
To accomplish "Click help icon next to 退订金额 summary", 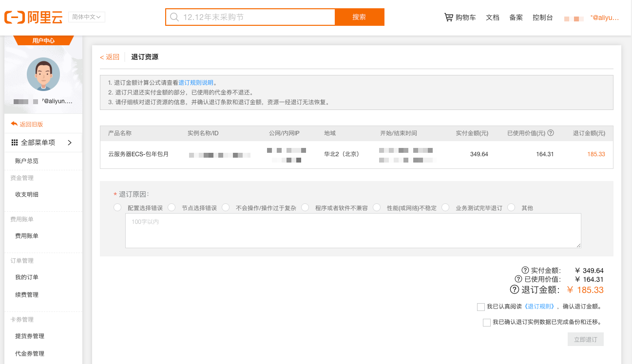I will [515, 290].
